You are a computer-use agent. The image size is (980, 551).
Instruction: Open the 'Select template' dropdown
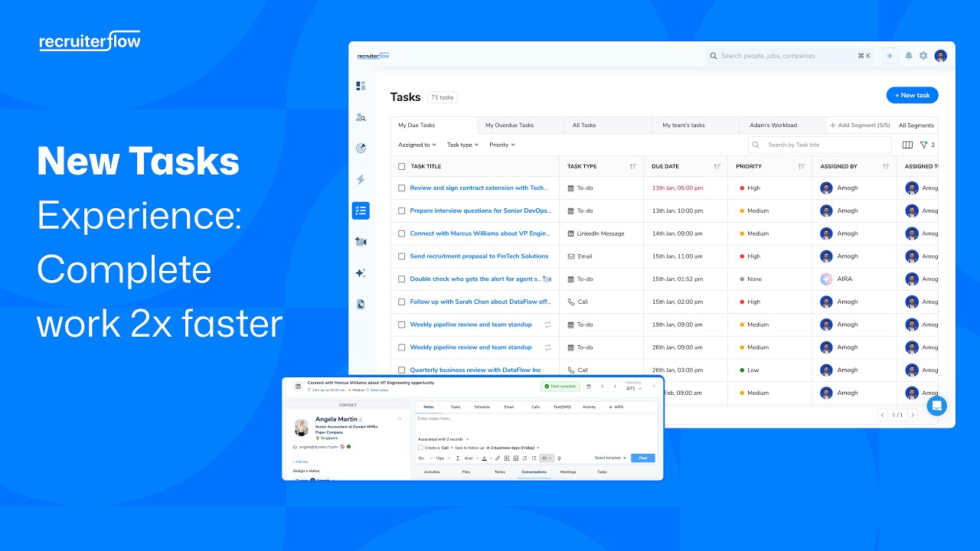[611, 458]
